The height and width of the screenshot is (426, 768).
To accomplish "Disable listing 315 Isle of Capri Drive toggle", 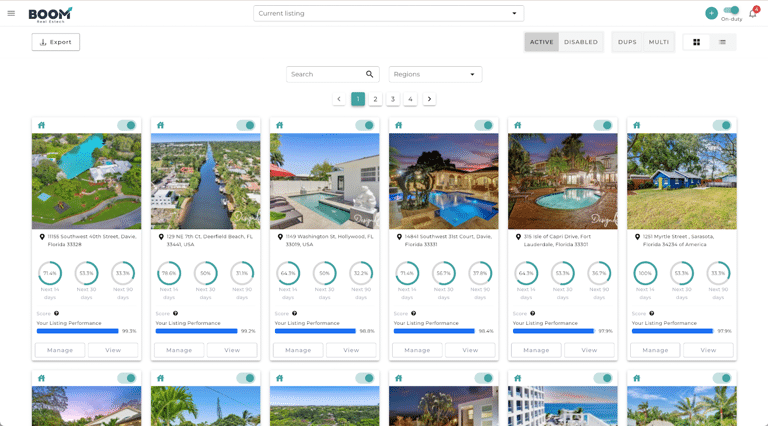I will point(603,125).
